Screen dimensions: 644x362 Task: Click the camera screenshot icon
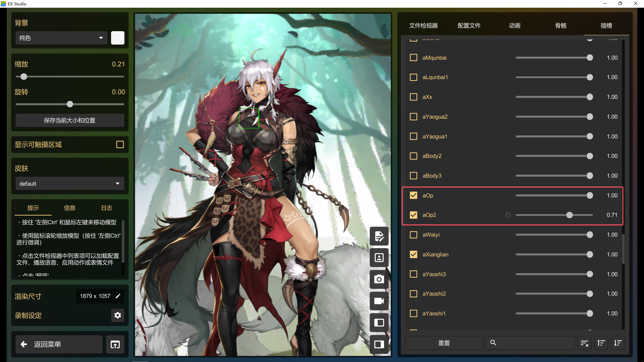[379, 279]
